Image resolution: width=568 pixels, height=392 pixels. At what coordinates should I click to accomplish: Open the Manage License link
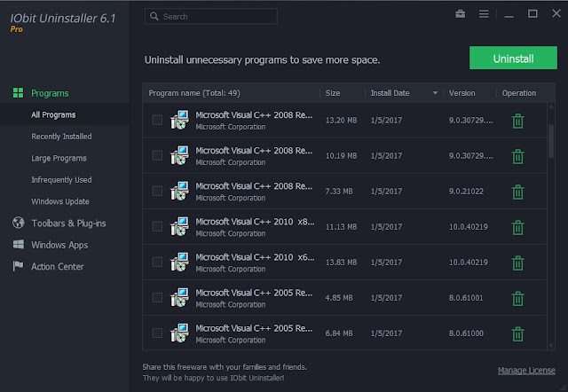click(526, 371)
